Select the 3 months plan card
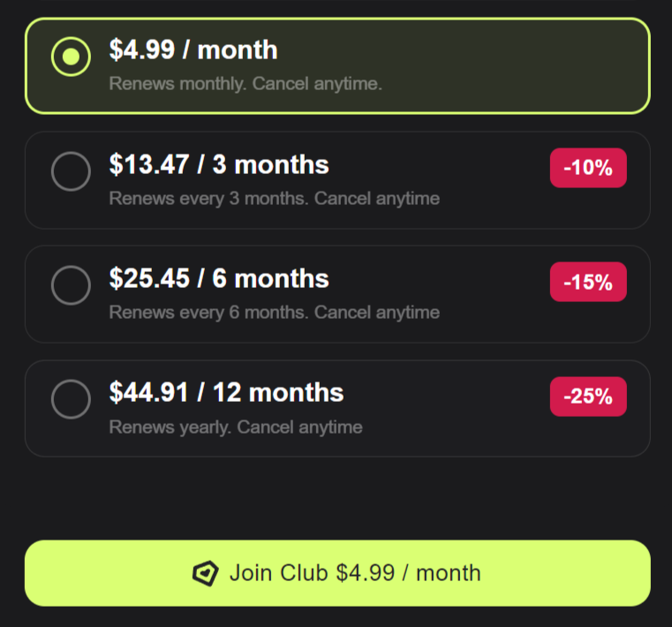Screen dimensions: 672x627 pyautogui.click(x=337, y=180)
